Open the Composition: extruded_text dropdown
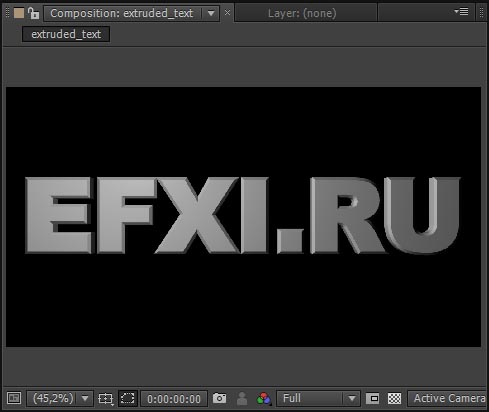The width and height of the screenshot is (489, 412). click(132, 13)
